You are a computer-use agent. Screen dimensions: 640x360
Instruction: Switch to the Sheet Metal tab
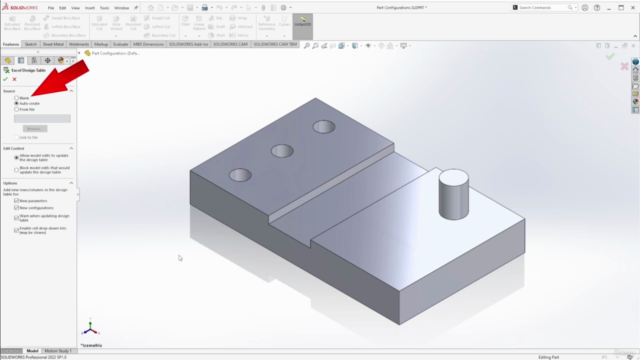pos(53,44)
